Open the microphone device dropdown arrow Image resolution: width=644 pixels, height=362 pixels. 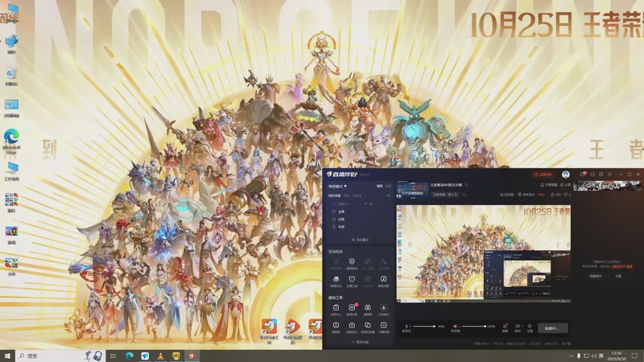[x=411, y=327]
